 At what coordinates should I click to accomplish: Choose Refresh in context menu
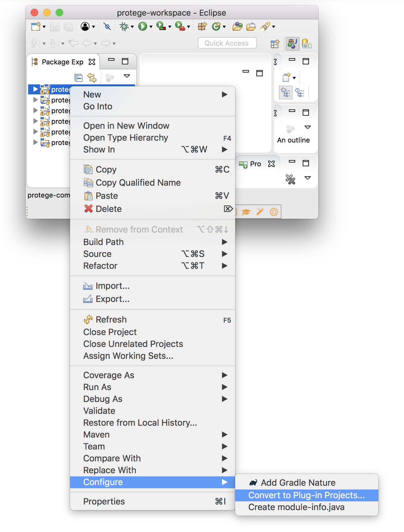(x=153, y=319)
